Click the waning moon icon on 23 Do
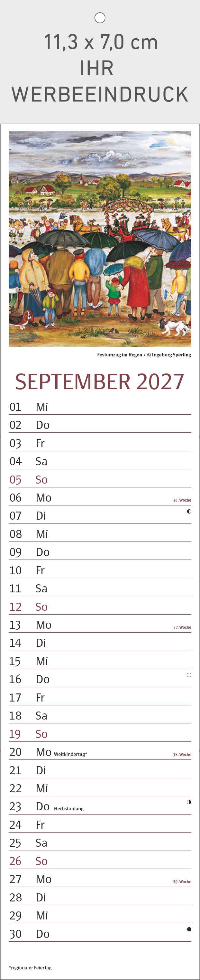This screenshot has width=200, height=980. 189,802
